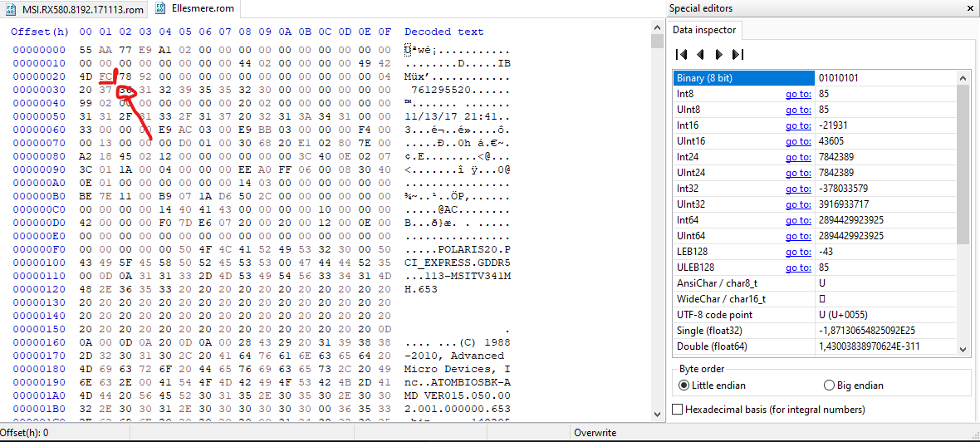Click 'go to:' link for Int16
The height and width of the screenshot is (442, 980).
coord(798,125)
